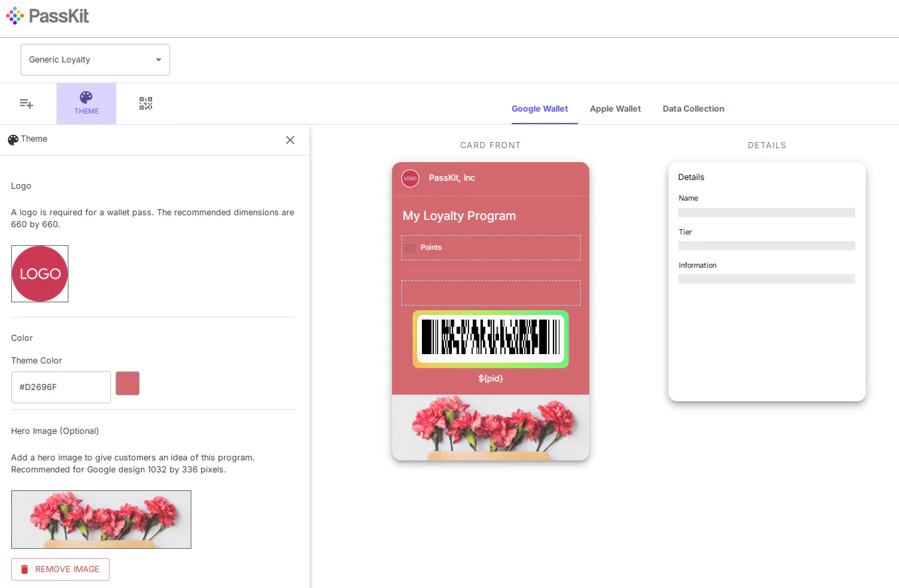Click the PassKit logo in header
Viewport: 899px width, 588px height.
(47, 16)
